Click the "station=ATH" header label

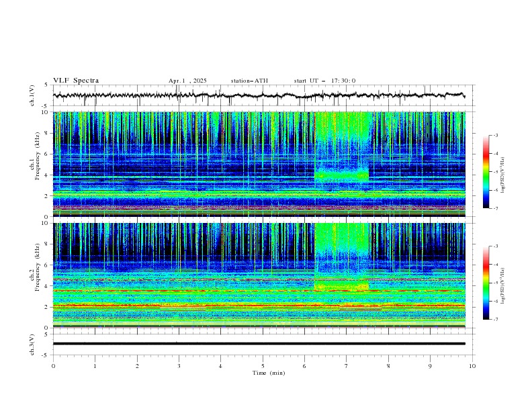249,81
